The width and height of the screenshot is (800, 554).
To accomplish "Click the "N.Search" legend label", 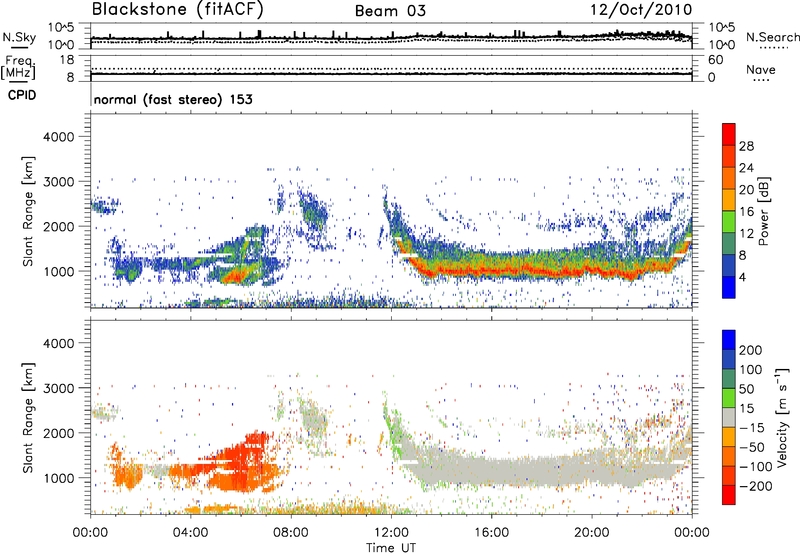I will pyautogui.click(x=772, y=37).
